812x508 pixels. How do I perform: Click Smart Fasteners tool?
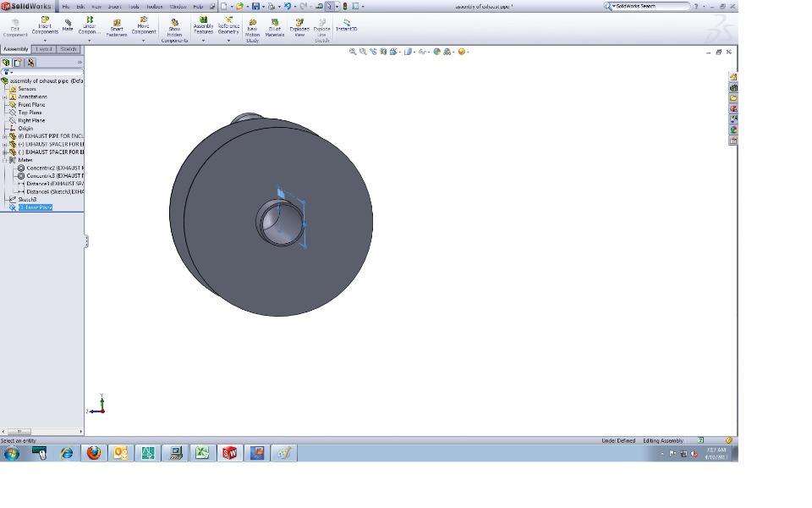(x=117, y=28)
